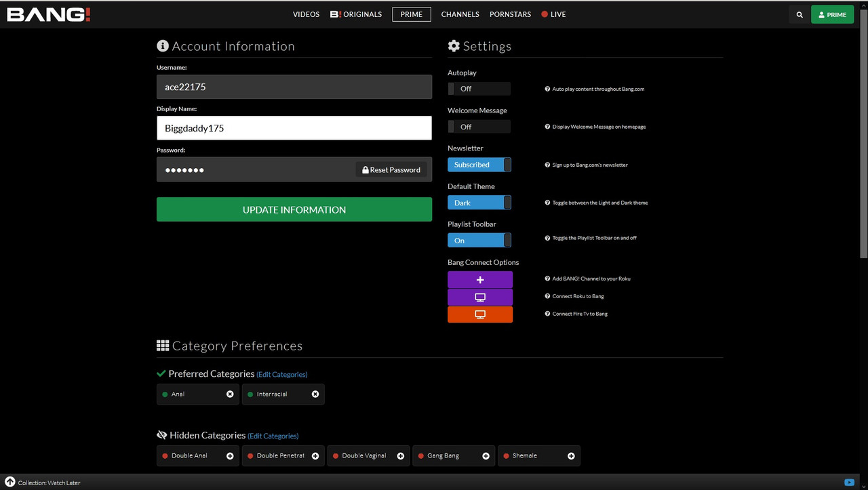The height and width of the screenshot is (490, 868).
Task: Click the Category Preferences grid icon
Action: (x=163, y=346)
